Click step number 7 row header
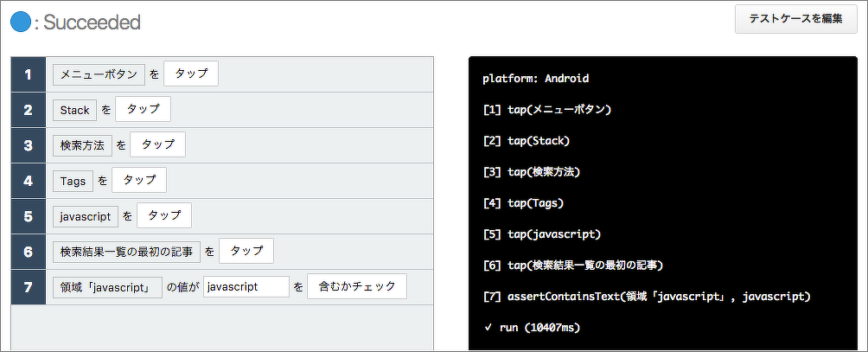The width and height of the screenshot is (868, 352). [x=29, y=287]
